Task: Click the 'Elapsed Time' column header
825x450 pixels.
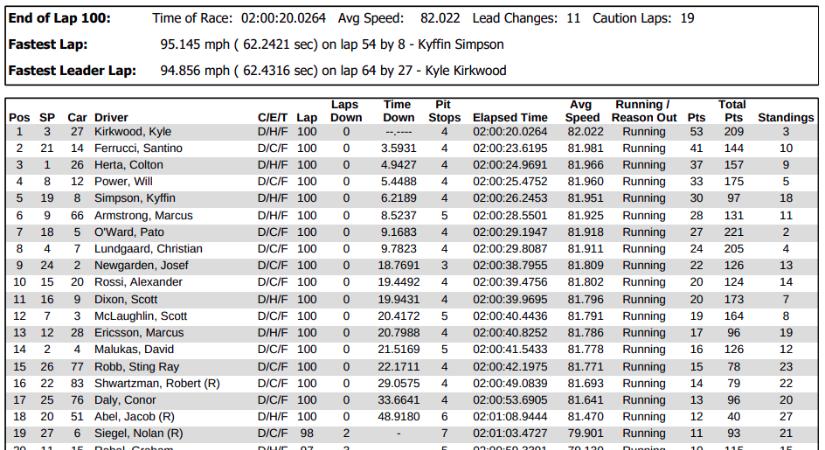Action: [510, 118]
